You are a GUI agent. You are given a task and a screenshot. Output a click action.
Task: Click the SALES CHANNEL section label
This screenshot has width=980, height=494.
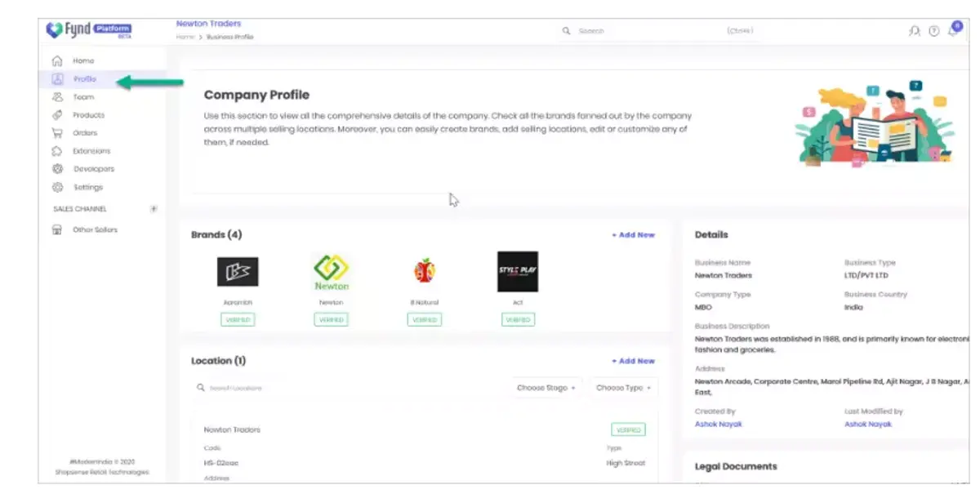80,209
